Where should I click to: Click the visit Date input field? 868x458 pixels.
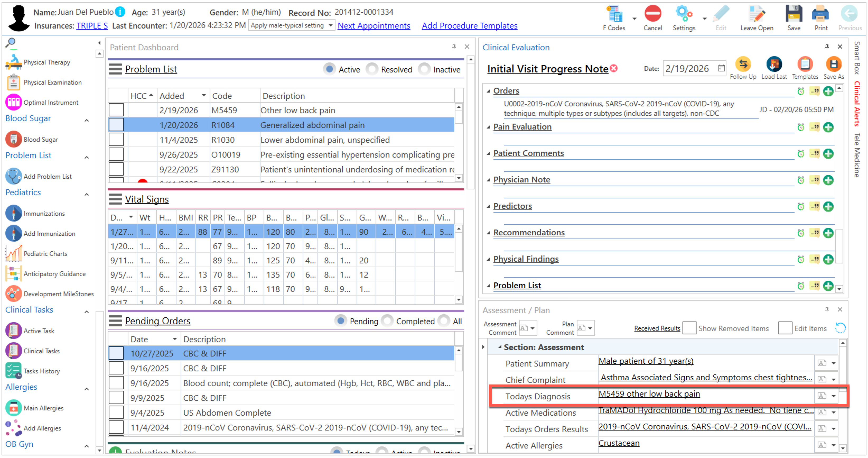tap(689, 69)
